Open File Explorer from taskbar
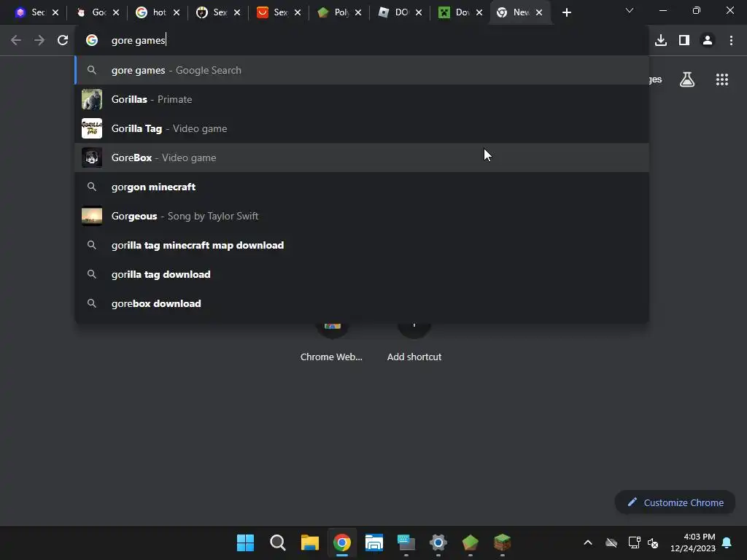Viewport: 747px width, 560px height. [x=309, y=542]
